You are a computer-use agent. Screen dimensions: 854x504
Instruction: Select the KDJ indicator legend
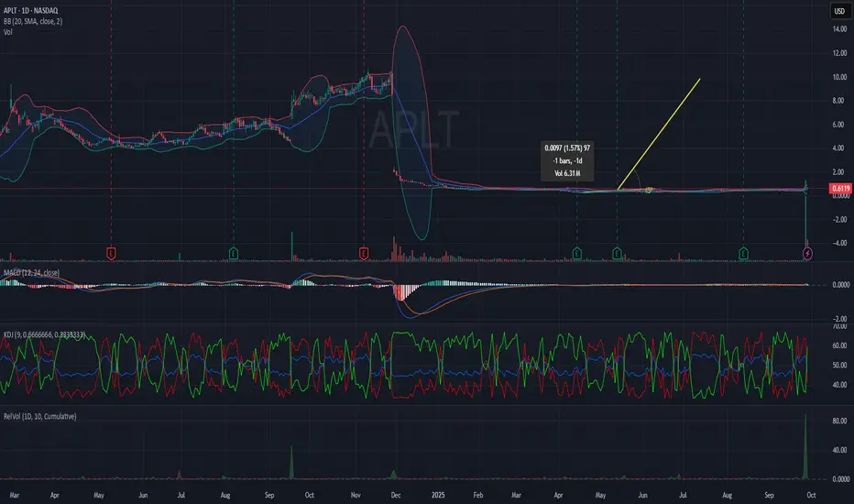click(x=44, y=334)
